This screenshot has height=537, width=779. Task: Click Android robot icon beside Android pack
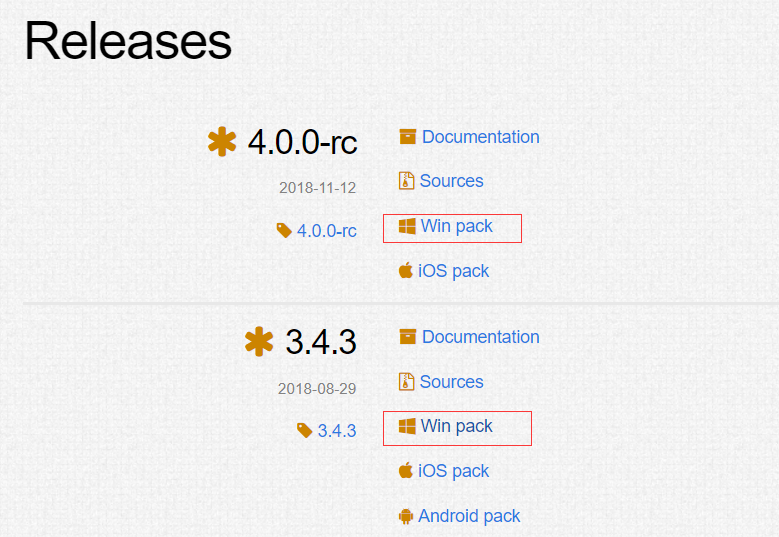[x=406, y=516]
